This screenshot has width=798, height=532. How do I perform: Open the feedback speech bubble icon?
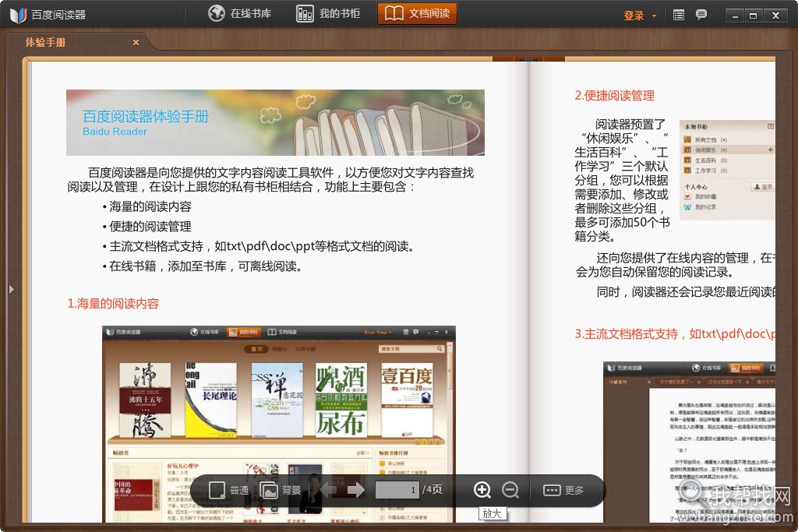[701, 15]
